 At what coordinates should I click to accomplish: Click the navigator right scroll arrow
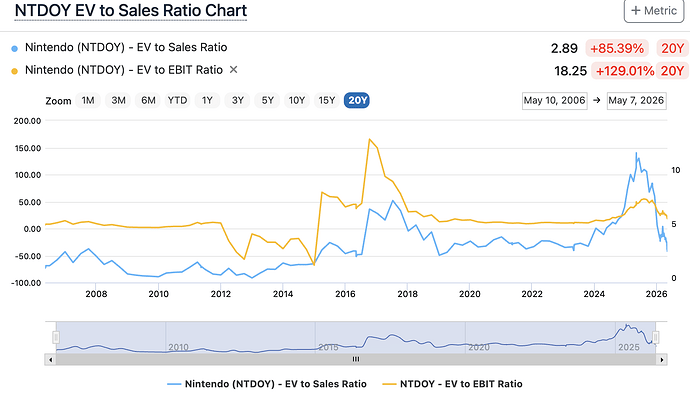[x=661, y=359]
